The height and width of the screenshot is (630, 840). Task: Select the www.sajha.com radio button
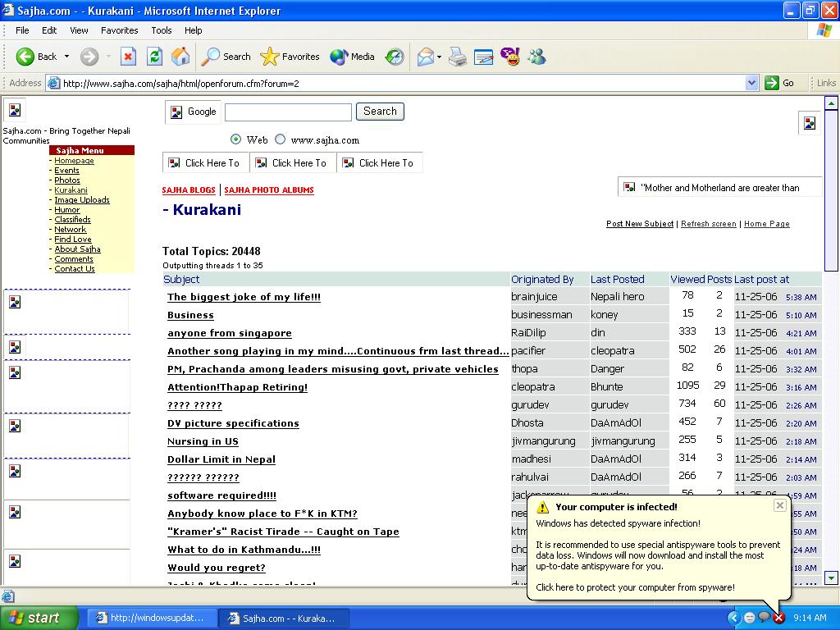click(281, 139)
